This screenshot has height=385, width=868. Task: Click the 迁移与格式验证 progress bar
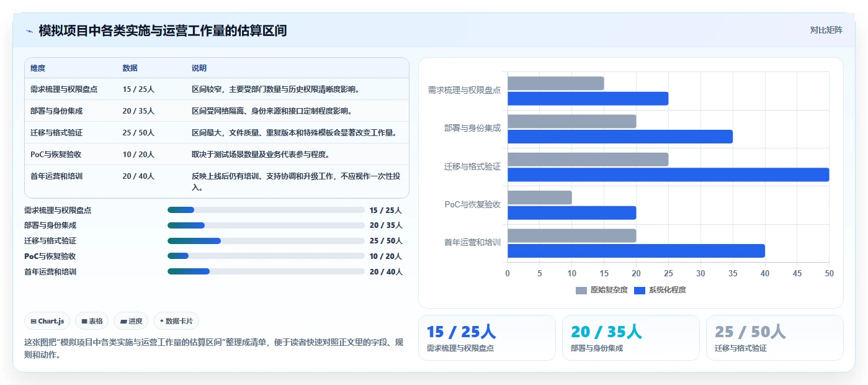point(266,241)
